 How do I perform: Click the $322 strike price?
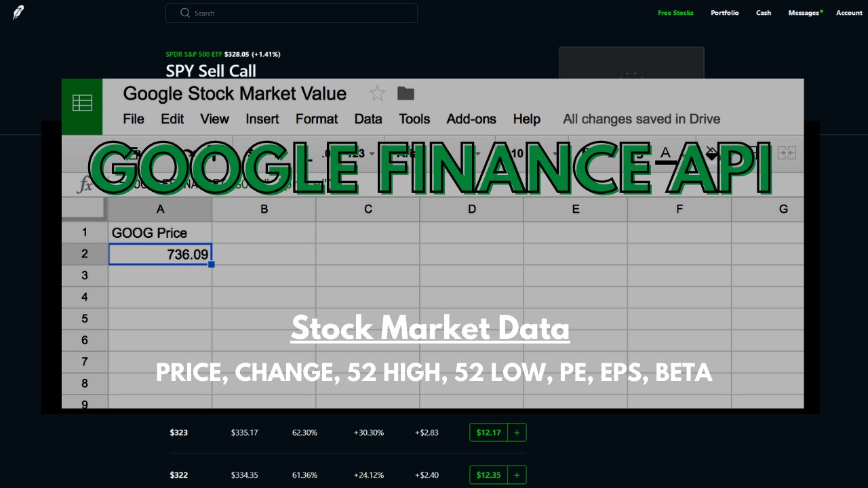179,475
